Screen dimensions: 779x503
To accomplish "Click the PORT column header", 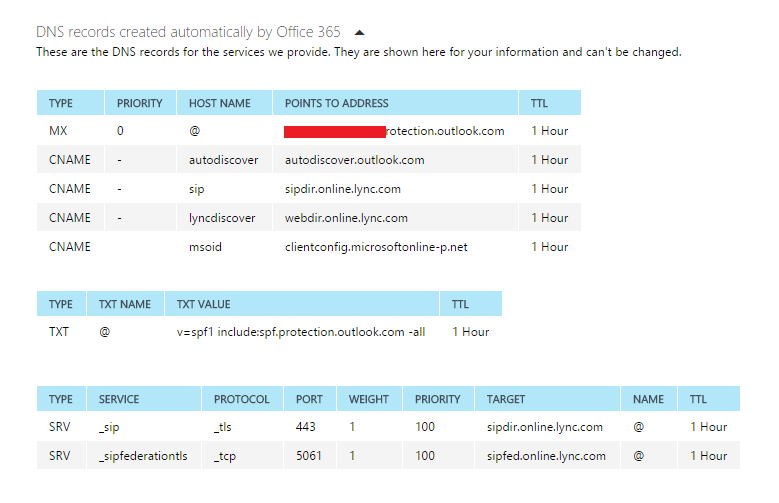I will 309,399.
